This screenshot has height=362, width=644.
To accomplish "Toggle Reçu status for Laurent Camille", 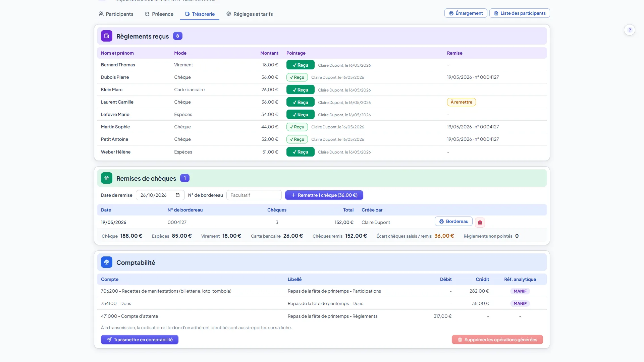I will pyautogui.click(x=300, y=102).
